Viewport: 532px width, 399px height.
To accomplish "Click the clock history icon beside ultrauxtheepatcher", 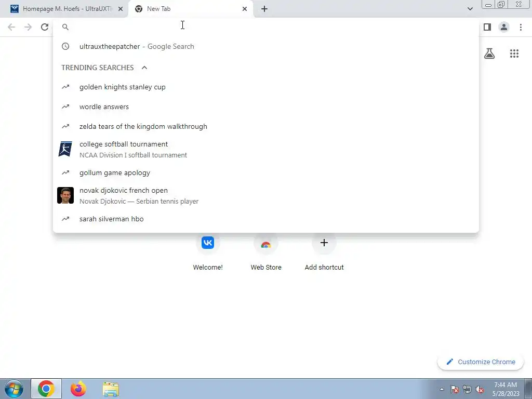I will coord(65,46).
